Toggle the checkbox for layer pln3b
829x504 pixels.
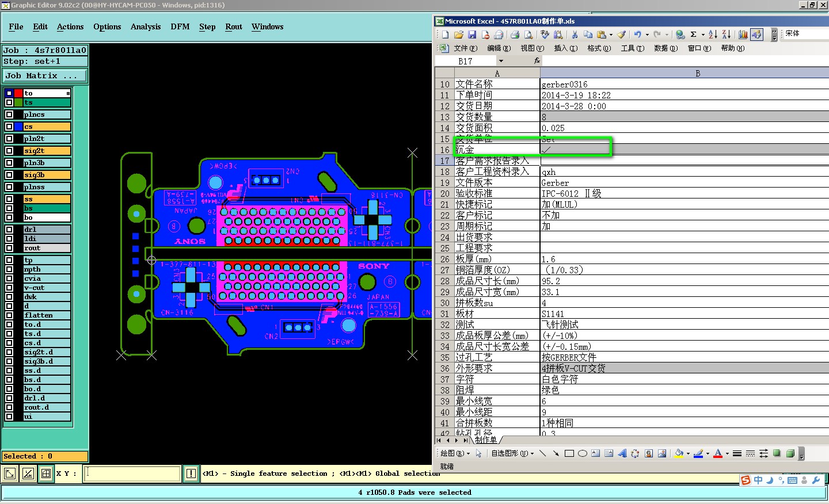(9, 163)
